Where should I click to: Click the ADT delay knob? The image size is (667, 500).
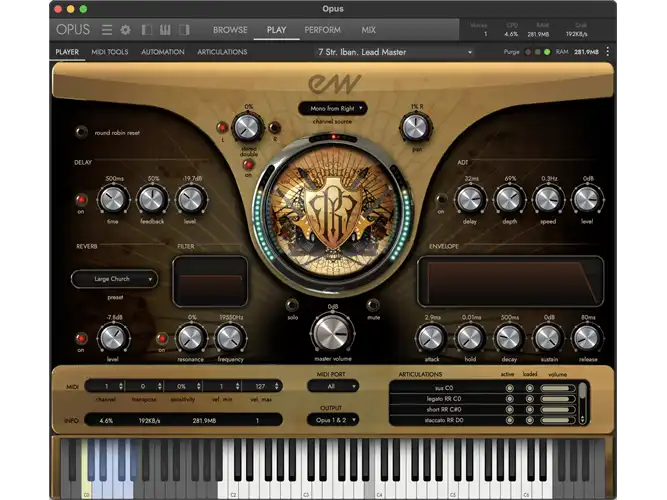click(x=470, y=200)
